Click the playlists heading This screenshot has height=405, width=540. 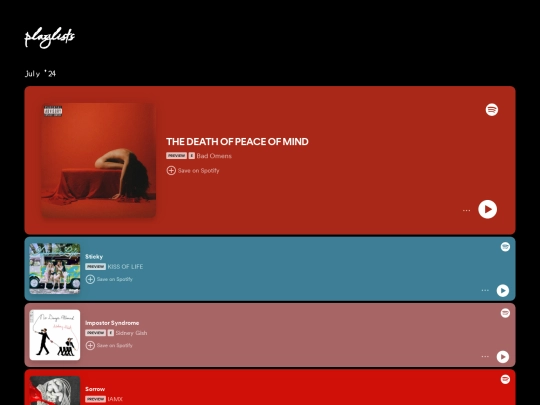coord(49,37)
